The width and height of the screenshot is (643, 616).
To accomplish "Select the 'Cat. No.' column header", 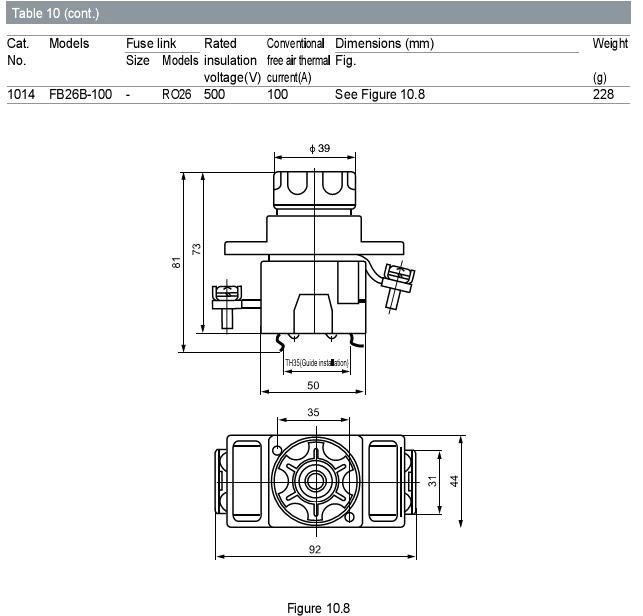I will [x=18, y=52].
